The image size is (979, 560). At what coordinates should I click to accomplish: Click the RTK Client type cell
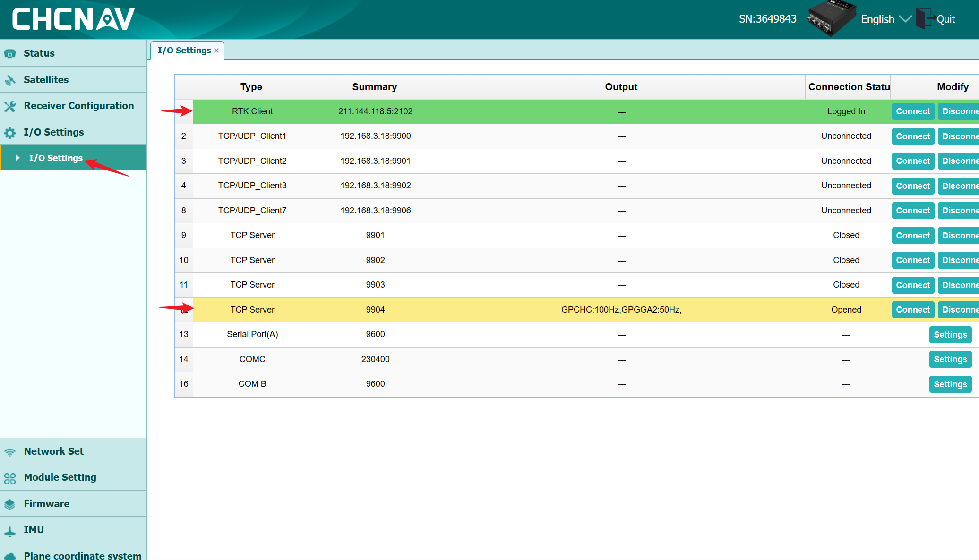click(252, 111)
